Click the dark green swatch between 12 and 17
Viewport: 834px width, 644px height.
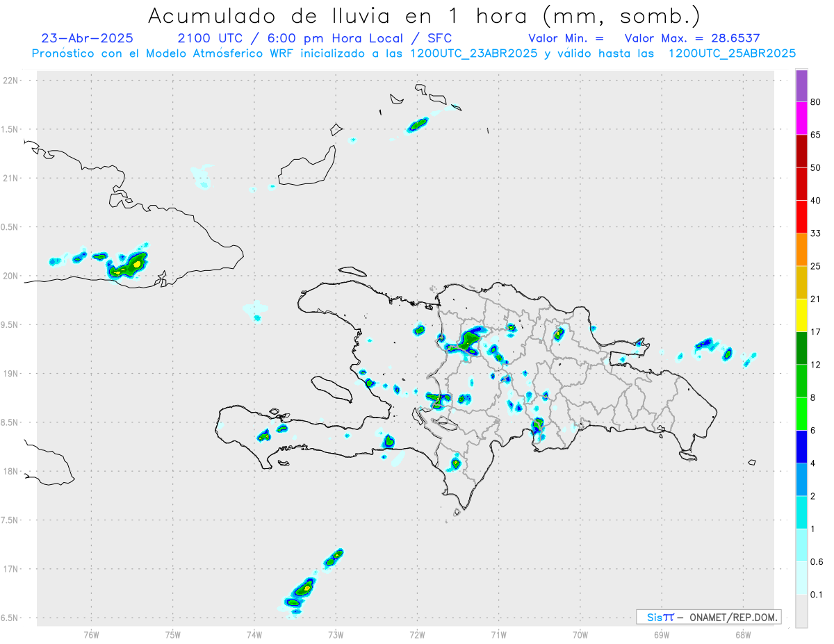[801, 348]
